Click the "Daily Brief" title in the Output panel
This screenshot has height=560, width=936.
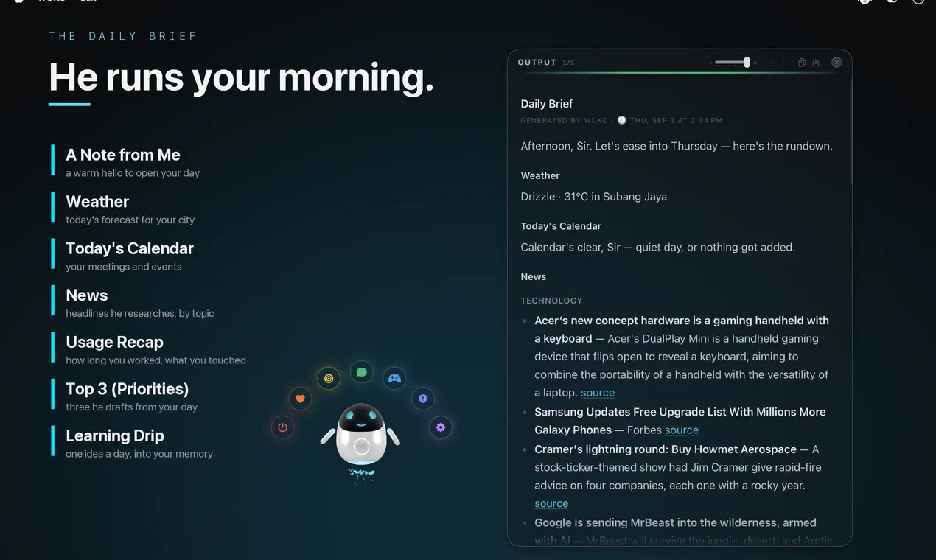pos(547,104)
